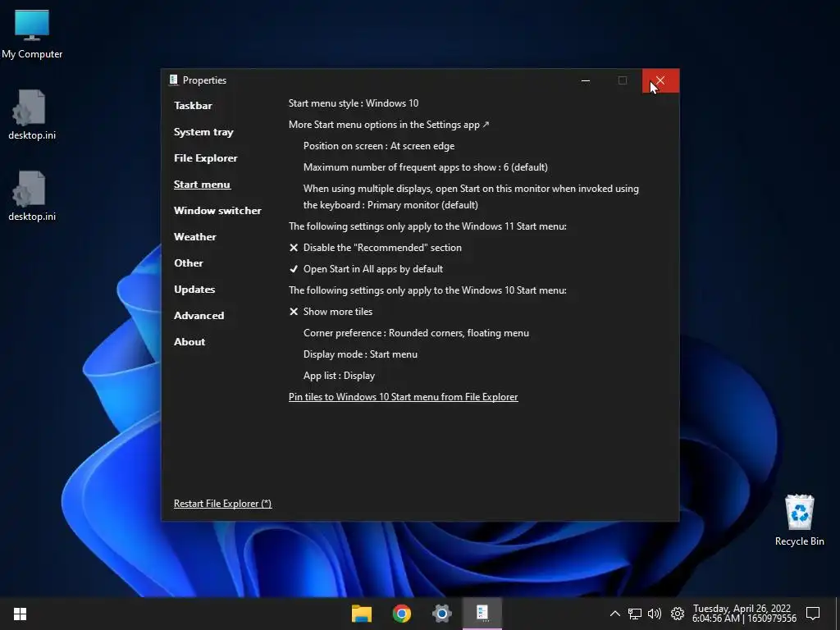
Task: Change Display mode Start menu option
Action: (x=360, y=354)
